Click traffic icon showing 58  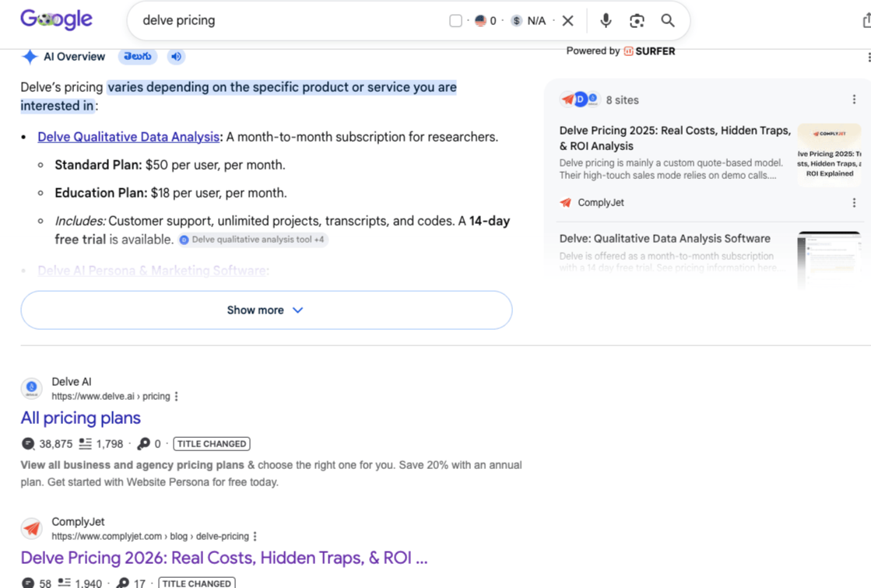point(28,583)
